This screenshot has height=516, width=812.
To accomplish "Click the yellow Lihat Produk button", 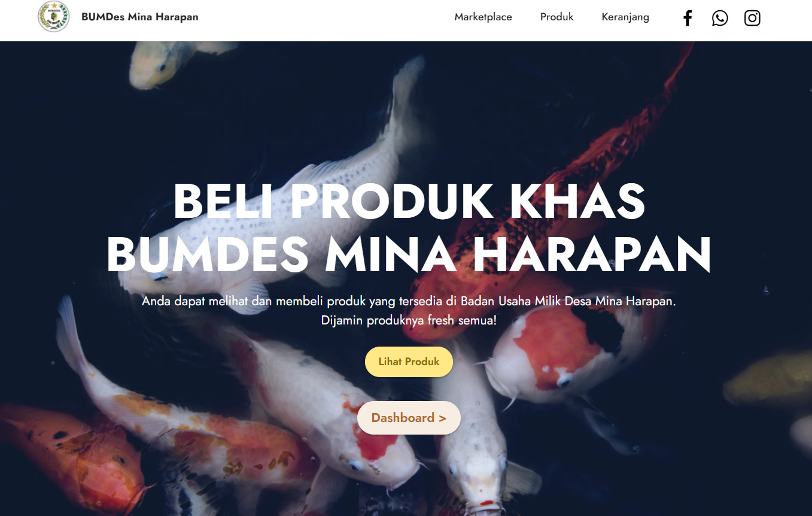I will [409, 362].
